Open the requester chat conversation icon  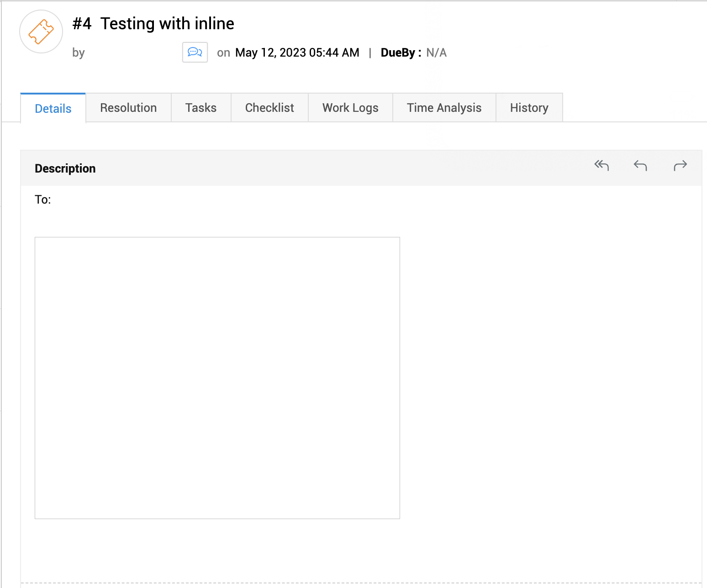tap(195, 52)
